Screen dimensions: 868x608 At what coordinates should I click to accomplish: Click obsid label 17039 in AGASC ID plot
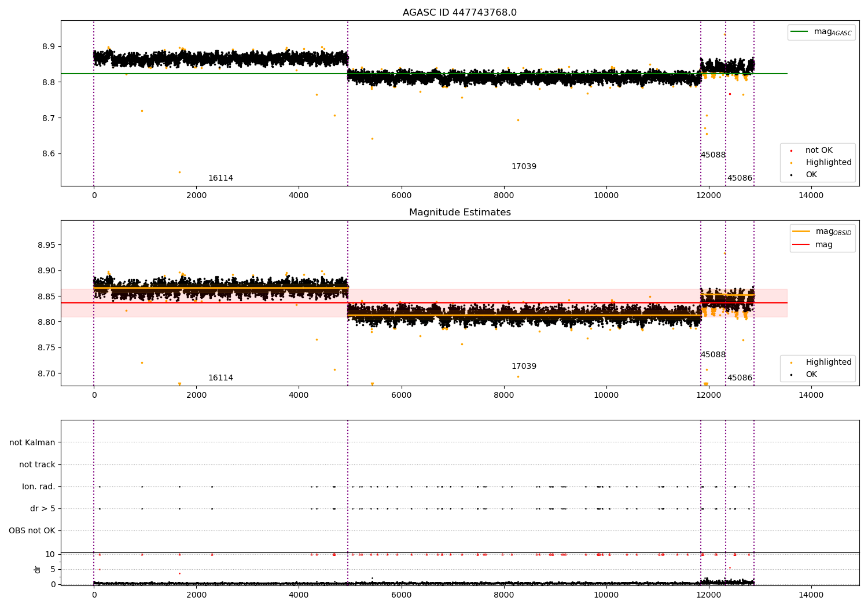(524, 167)
